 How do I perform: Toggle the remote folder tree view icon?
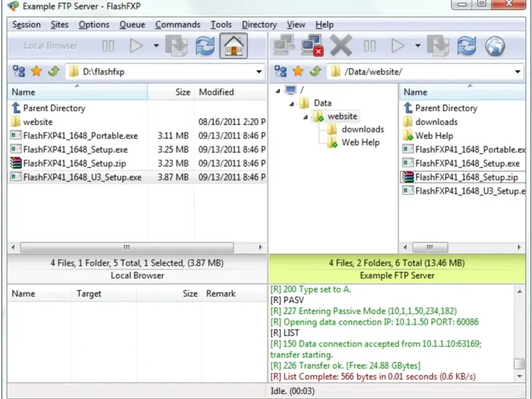pos(281,72)
